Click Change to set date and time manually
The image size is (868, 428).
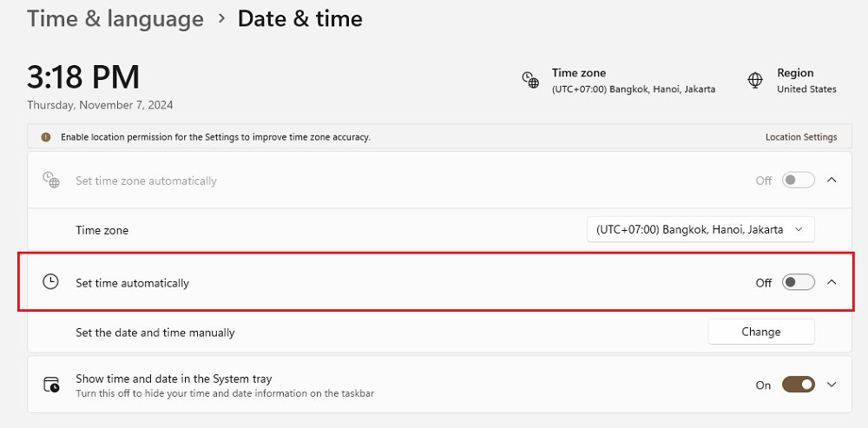(761, 332)
